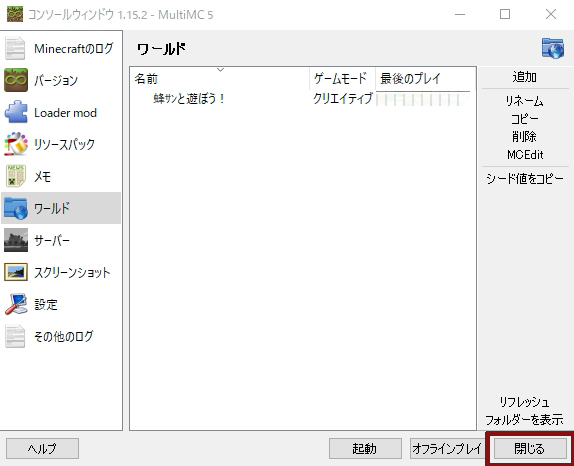This screenshot has height=466, width=574.
Task: Launch the instance with 起動
Action: click(365, 448)
